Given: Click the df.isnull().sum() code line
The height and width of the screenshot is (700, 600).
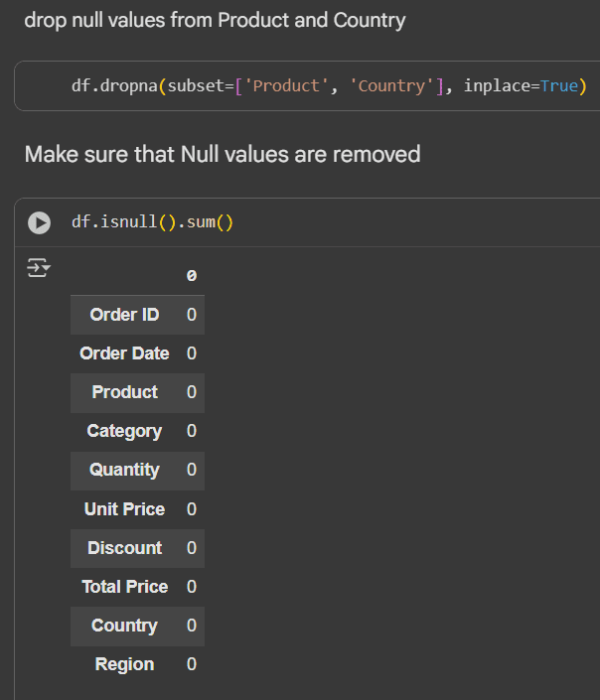Looking at the screenshot, I should (x=152, y=221).
